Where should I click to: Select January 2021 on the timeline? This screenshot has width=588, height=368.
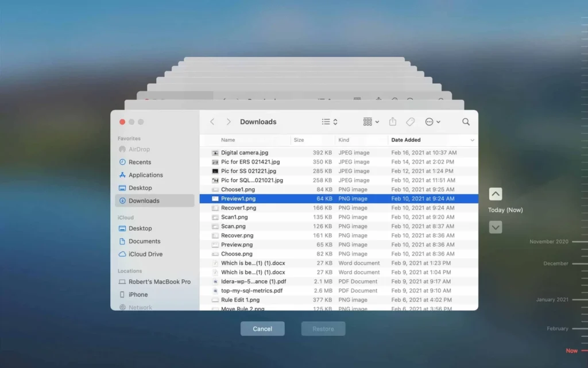coord(552,300)
